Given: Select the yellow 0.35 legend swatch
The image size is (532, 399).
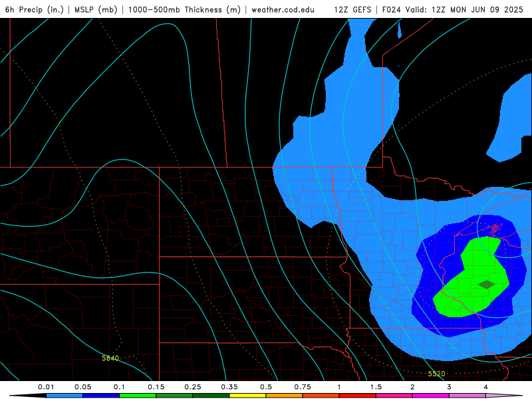Looking at the screenshot, I should pos(247,396).
